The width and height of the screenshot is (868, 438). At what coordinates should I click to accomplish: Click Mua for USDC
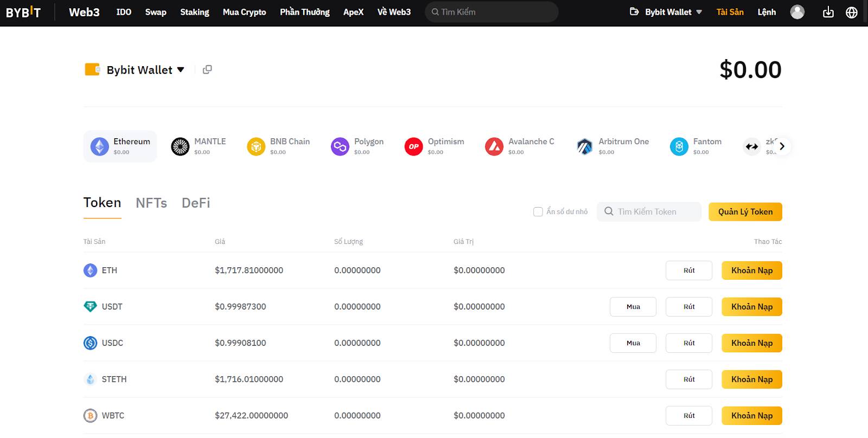(x=633, y=343)
